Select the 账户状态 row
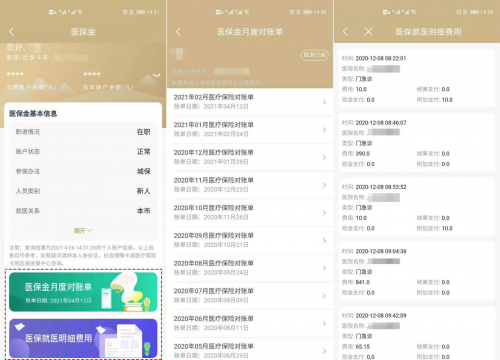The image size is (500, 360). coord(83,152)
